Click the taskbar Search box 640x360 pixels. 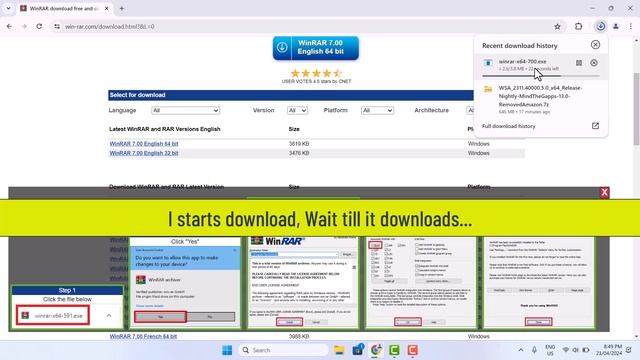pyautogui.click(x=283, y=350)
